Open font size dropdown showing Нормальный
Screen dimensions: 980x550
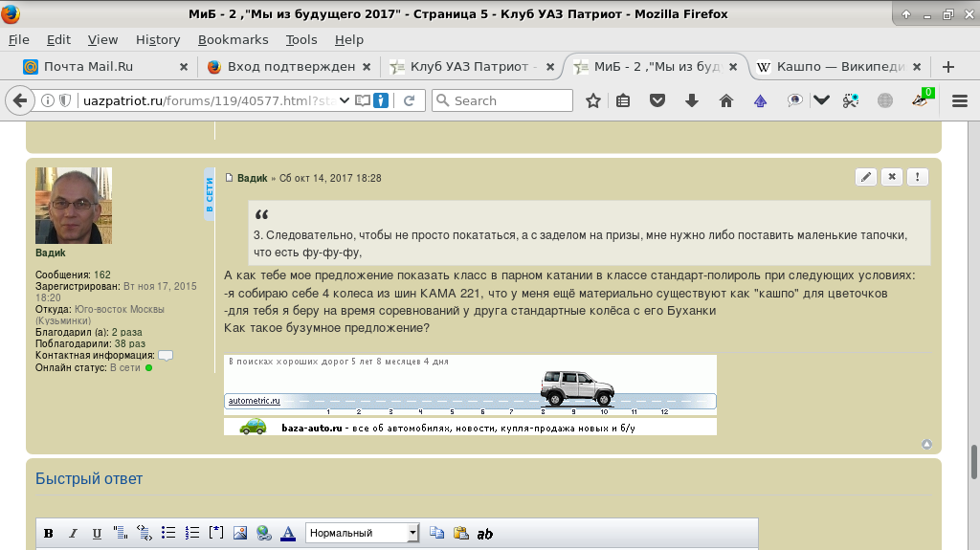pos(363,534)
